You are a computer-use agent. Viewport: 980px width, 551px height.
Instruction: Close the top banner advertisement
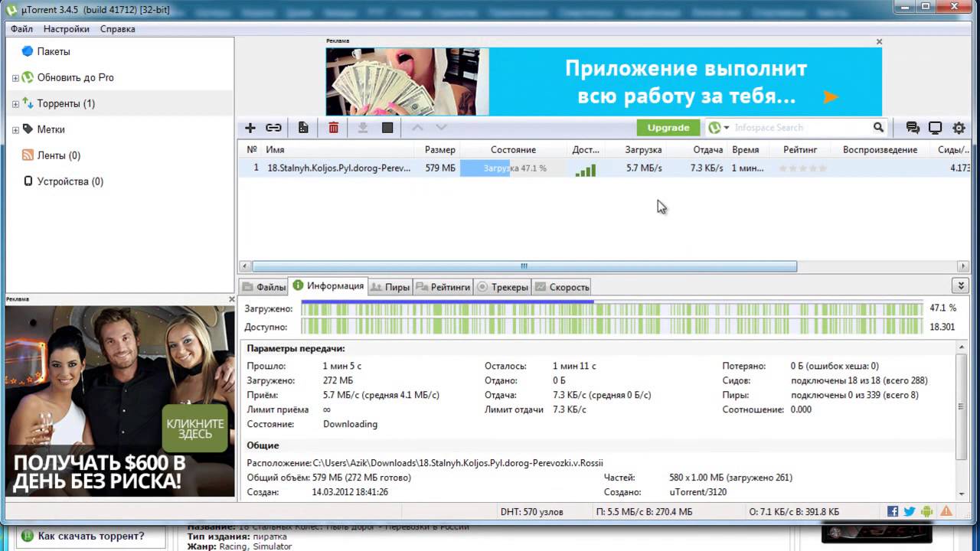click(879, 42)
